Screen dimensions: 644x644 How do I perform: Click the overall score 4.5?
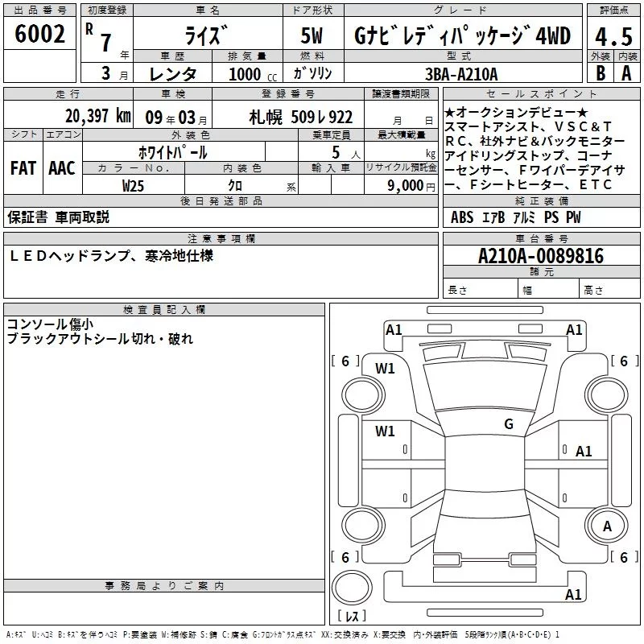pos(613,36)
